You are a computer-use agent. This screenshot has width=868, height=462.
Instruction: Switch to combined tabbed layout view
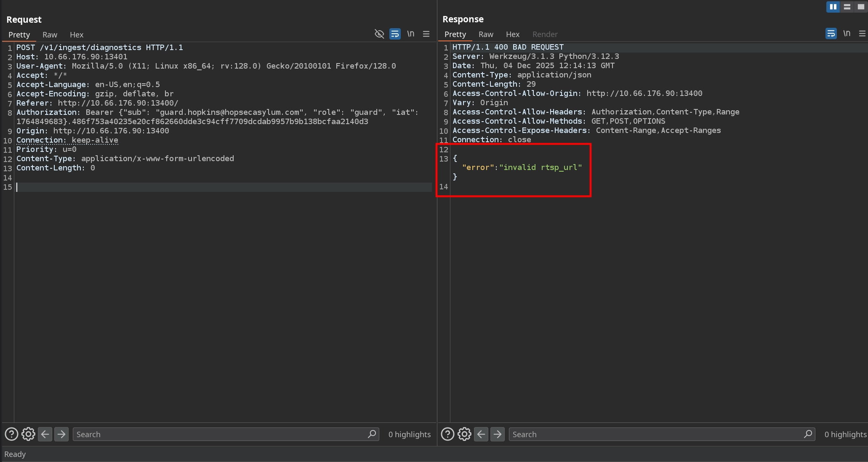(x=861, y=7)
